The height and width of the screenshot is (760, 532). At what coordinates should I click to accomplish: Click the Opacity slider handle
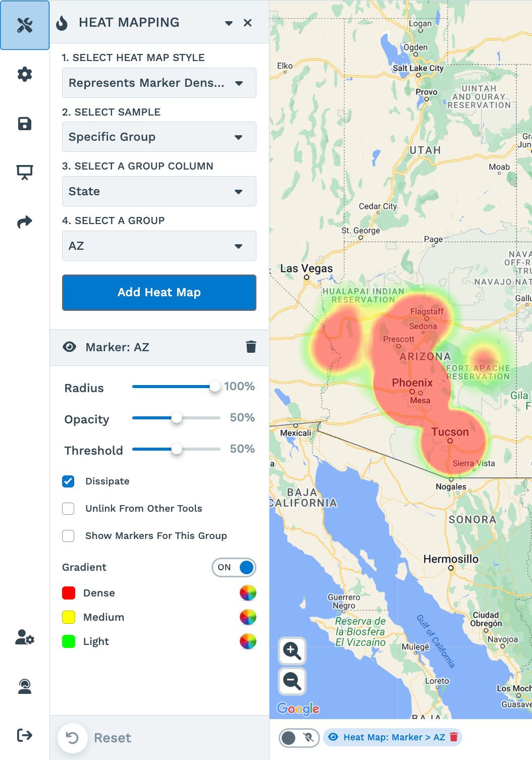177,418
